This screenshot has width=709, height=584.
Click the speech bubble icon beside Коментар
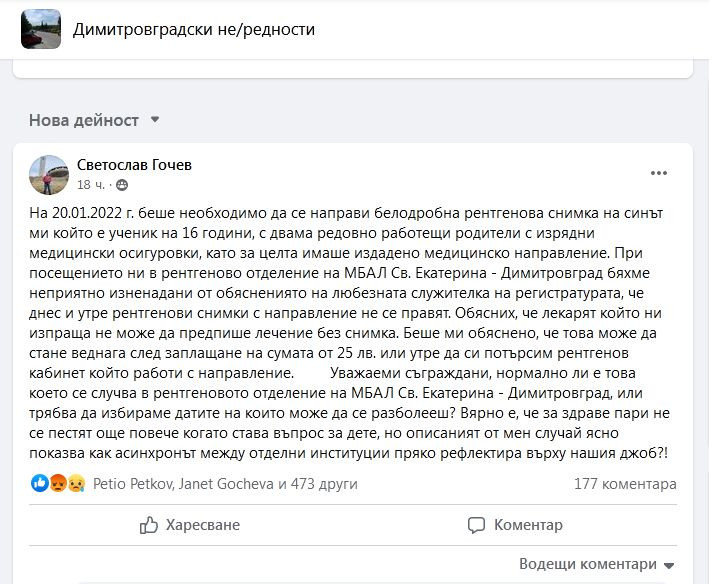click(478, 525)
